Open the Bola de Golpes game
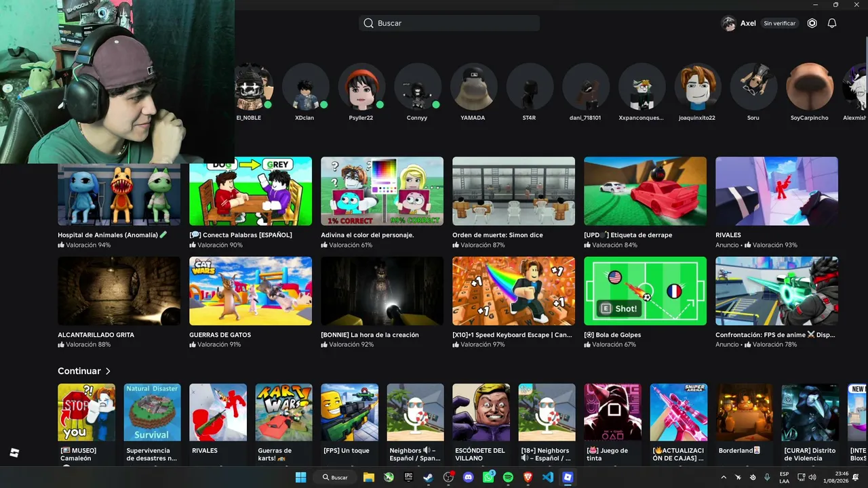Screen dimensions: 868x488 646,302
